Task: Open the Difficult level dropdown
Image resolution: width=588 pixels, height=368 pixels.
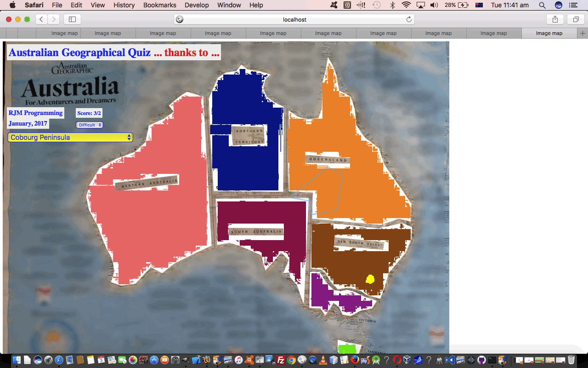Action: click(90, 125)
